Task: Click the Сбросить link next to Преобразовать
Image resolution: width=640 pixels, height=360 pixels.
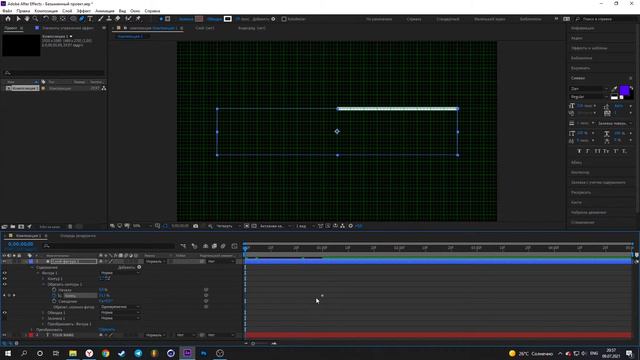Action: click(x=107, y=329)
